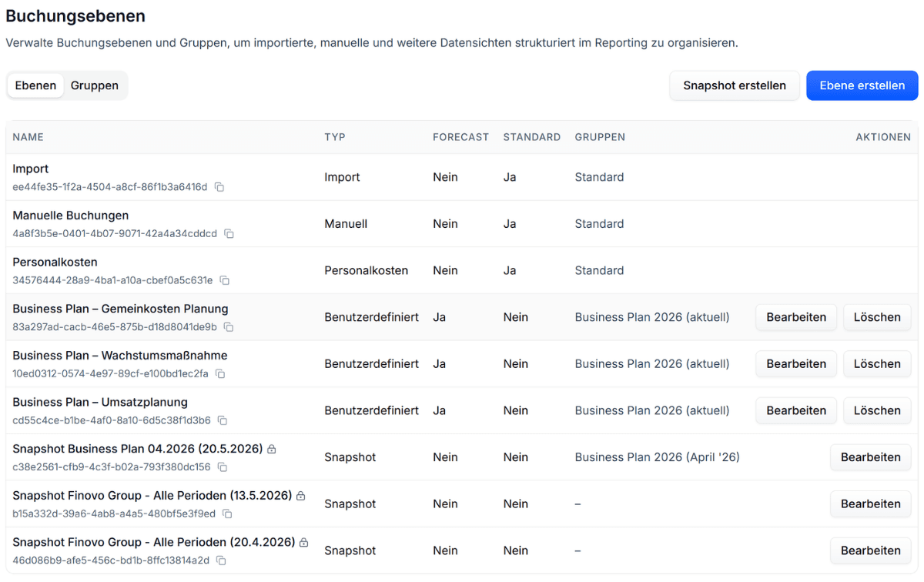Screen dimensions: 924x582
Task: Click the Buchungsebenen page heading
Action: (75, 15)
